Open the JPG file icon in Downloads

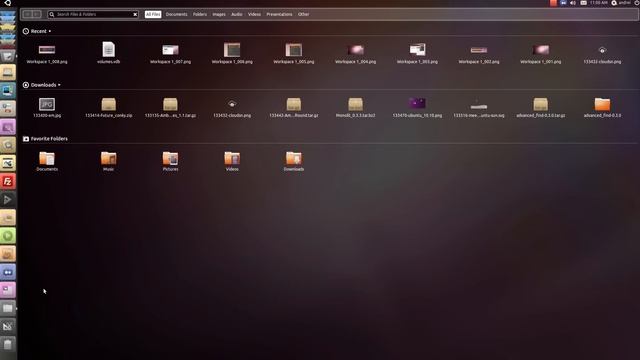[47, 104]
